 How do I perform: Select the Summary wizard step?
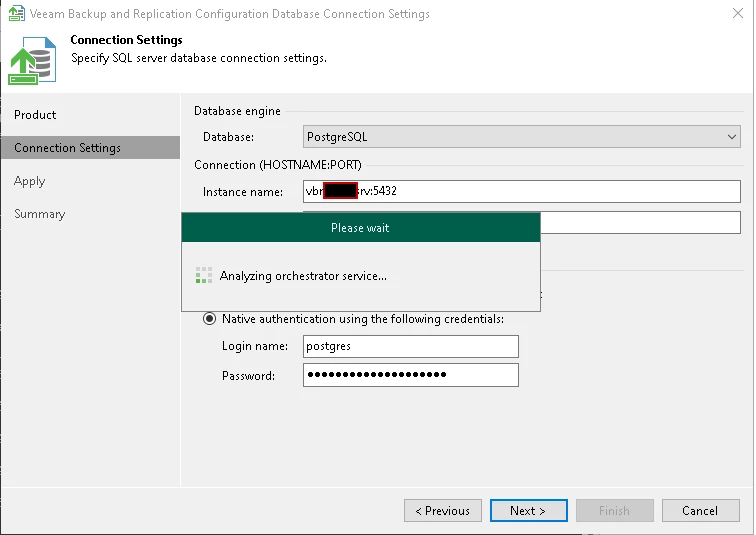(40, 214)
